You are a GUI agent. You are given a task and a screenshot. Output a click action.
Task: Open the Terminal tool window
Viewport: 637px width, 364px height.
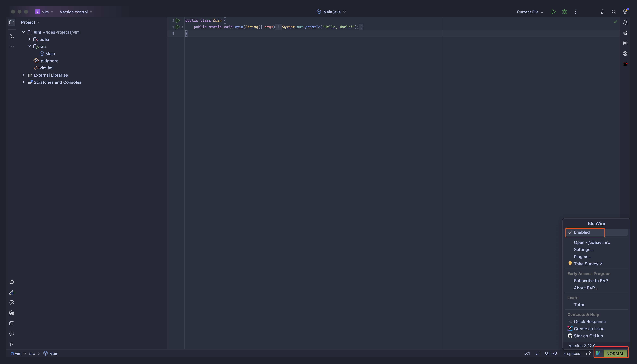click(x=12, y=323)
